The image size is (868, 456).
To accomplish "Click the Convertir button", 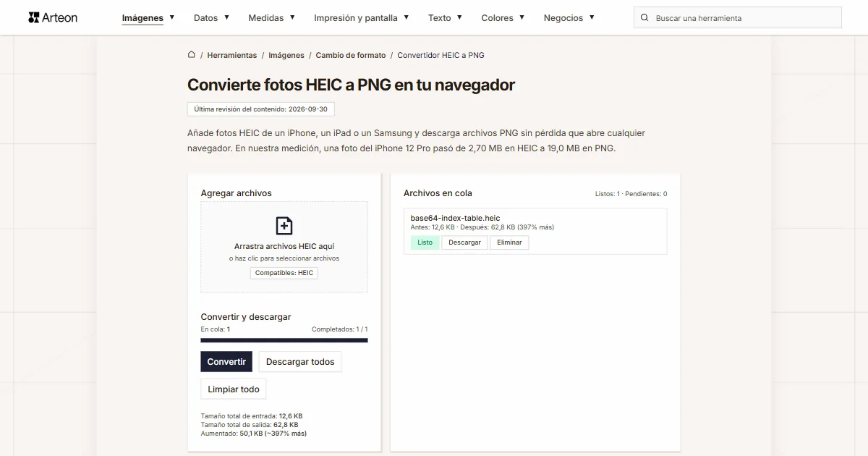I will pyautogui.click(x=226, y=362).
